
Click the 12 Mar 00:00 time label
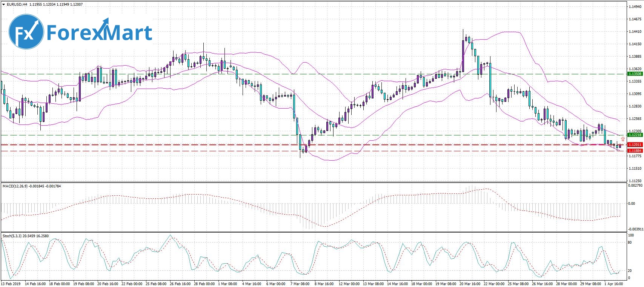(349, 284)
